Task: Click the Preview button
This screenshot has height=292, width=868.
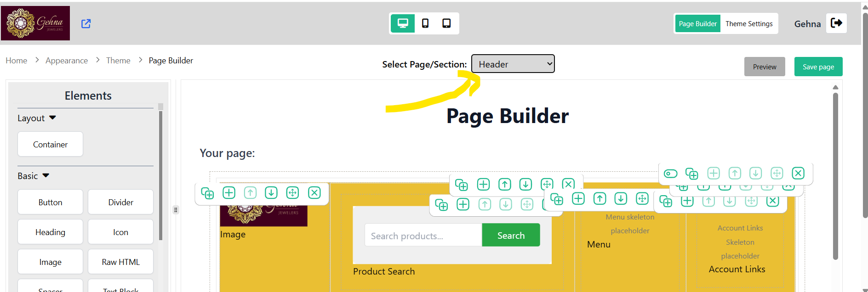Action: click(x=765, y=67)
